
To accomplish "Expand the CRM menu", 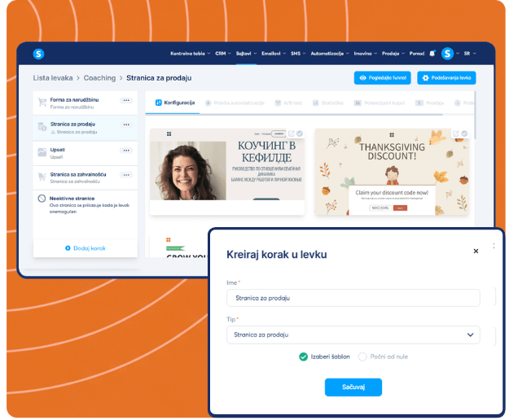I will click(223, 54).
